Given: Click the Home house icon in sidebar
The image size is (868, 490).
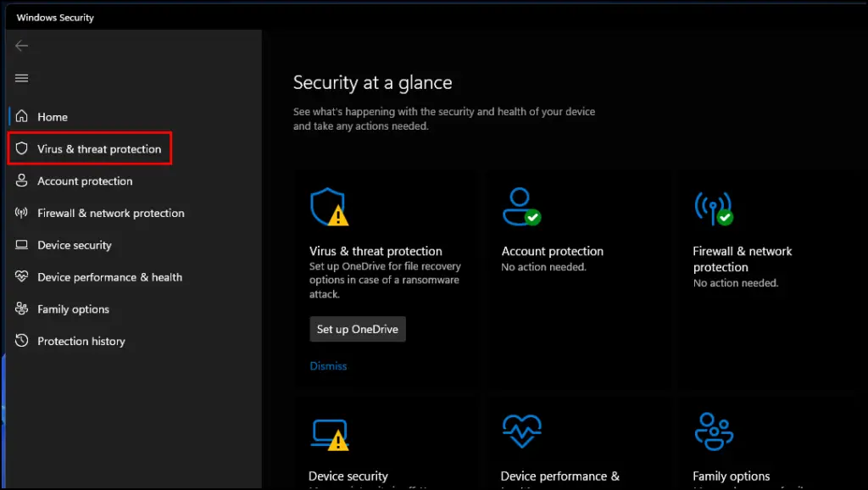Looking at the screenshot, I should click(x=21, y=116).
